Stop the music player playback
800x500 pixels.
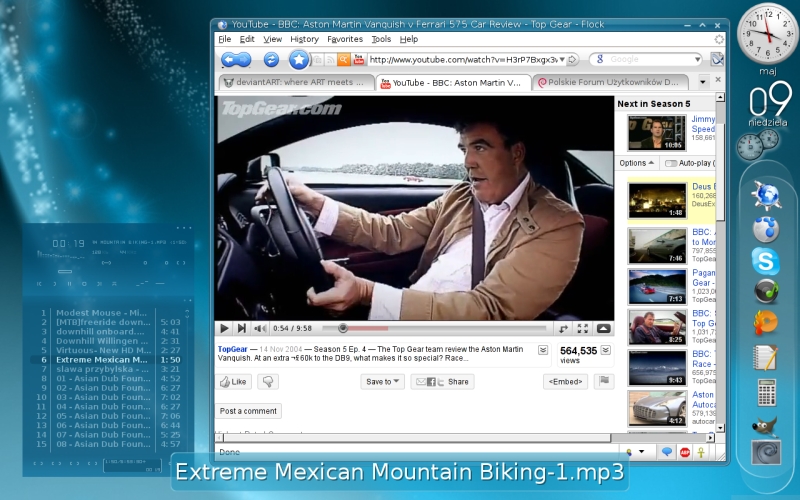84,284
